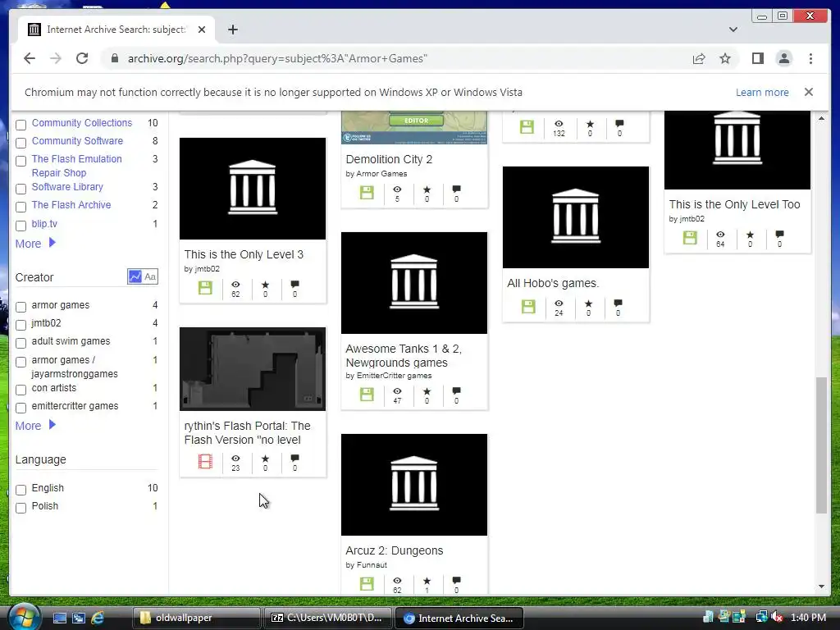Viewport: 840px width, 630px height.
Task: Open the Chrome profile avatar
Action: (x=783, y=58)
